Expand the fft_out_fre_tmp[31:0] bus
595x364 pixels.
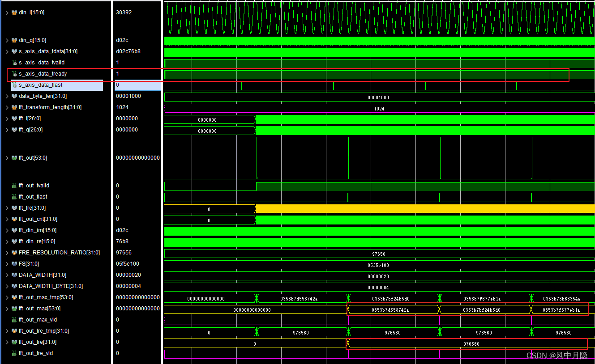tap(7, 331)
